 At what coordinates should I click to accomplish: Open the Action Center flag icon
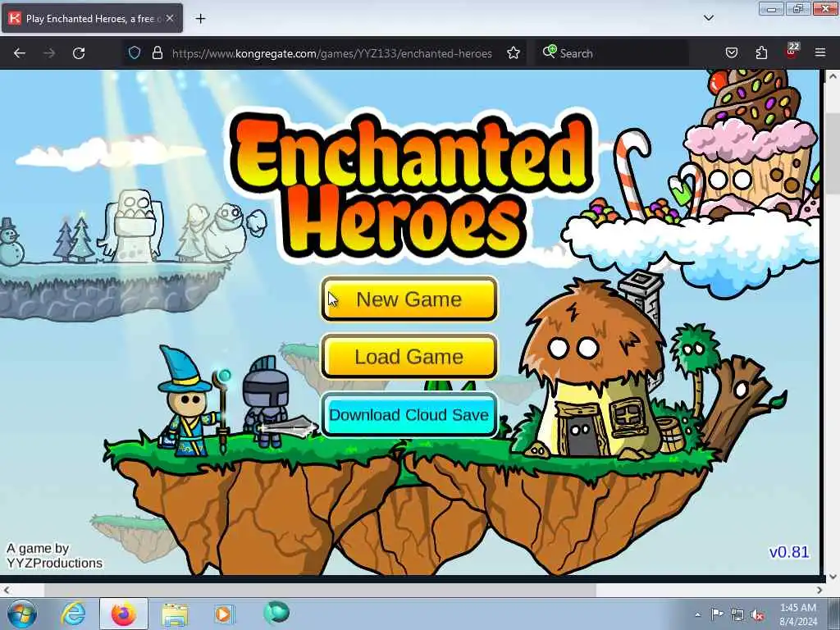(x=717, y=614)
